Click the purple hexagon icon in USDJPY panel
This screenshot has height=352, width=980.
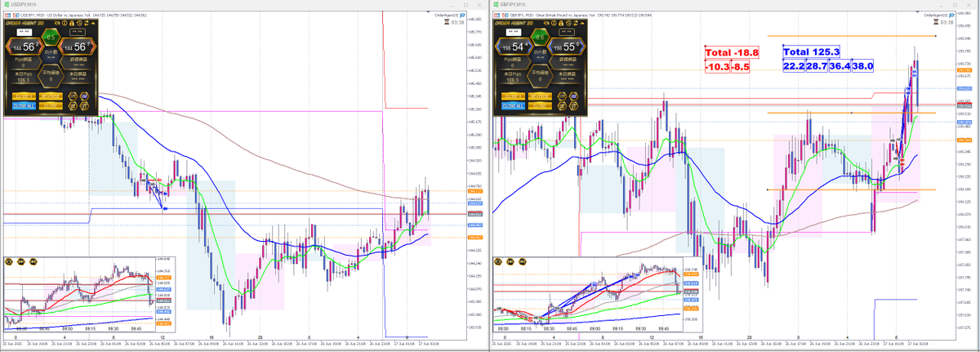point(84,96)
